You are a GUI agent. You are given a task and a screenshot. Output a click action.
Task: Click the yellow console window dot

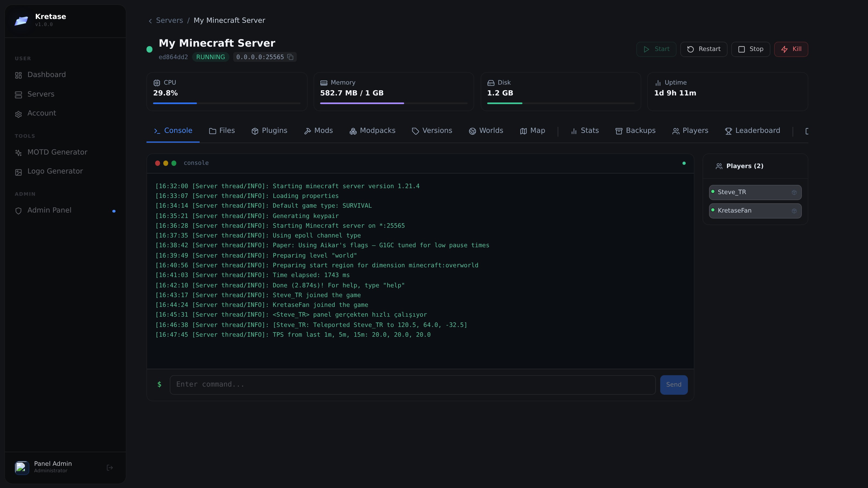pyautogui.click(x=165, y=163)
